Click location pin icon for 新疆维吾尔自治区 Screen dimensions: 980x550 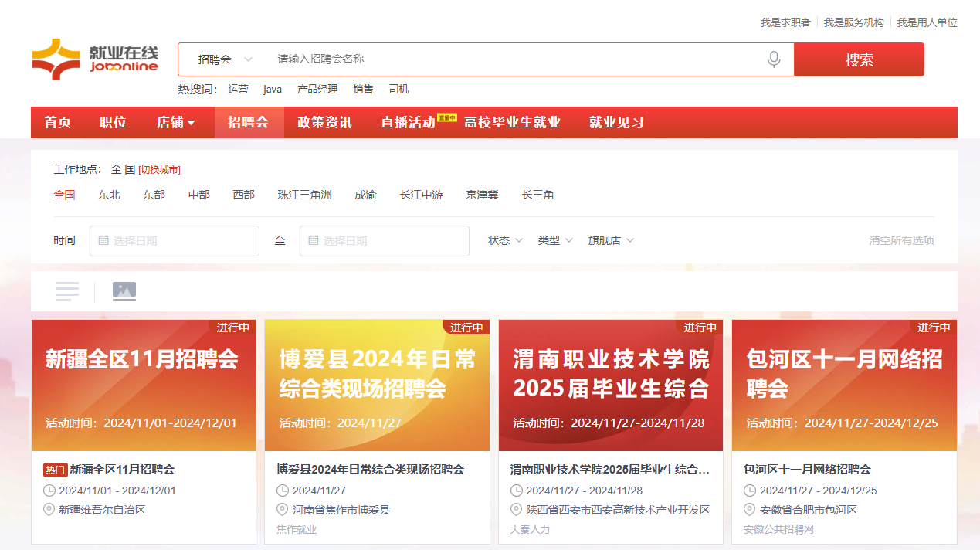point(50,510)
